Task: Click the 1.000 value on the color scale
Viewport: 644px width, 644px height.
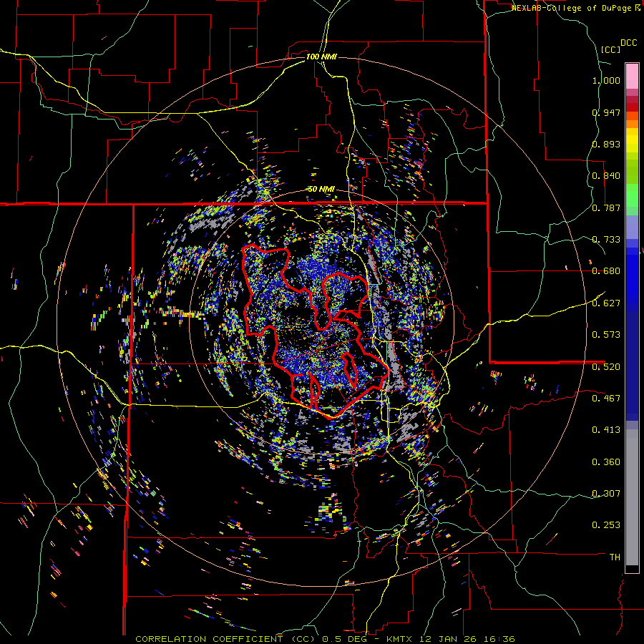Action: click(x=606, y=80)
